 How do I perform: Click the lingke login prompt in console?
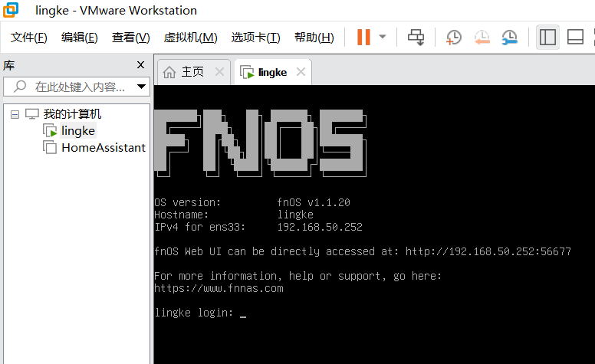coord(193,313)
